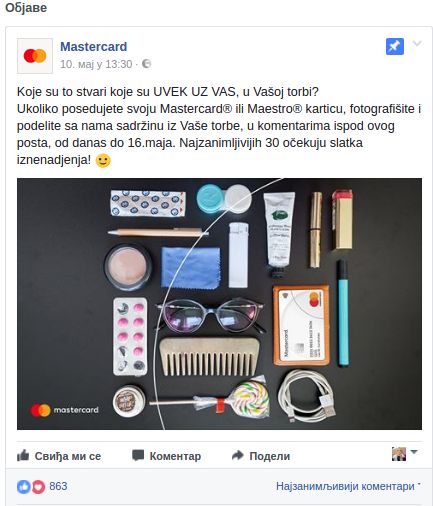433x506 pixels.
Task: Open the bag contents photo
Action: (219, 304)
